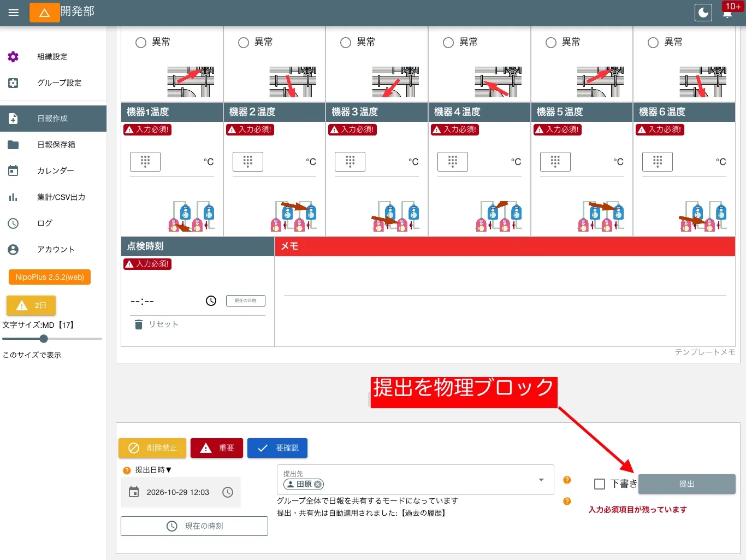746x560 pixels.
Task: Select 日報作成 in the sidebar
Action: point(53,119)
